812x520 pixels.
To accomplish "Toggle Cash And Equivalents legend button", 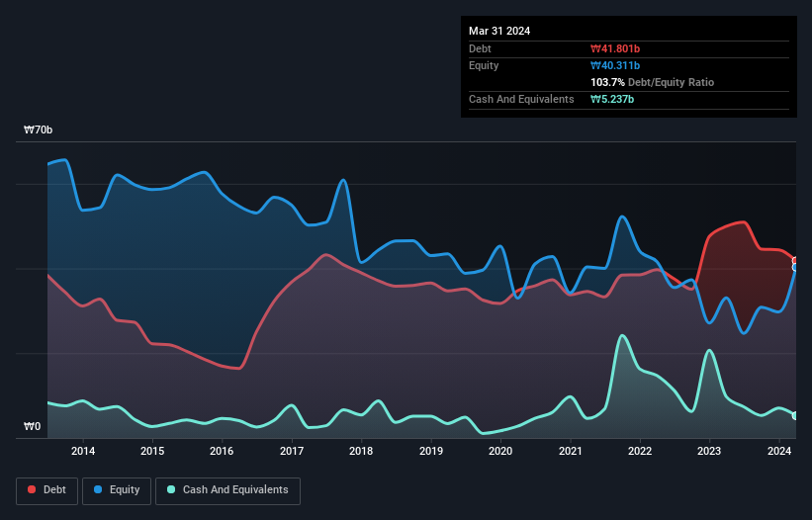I will (x=227, y=490).
